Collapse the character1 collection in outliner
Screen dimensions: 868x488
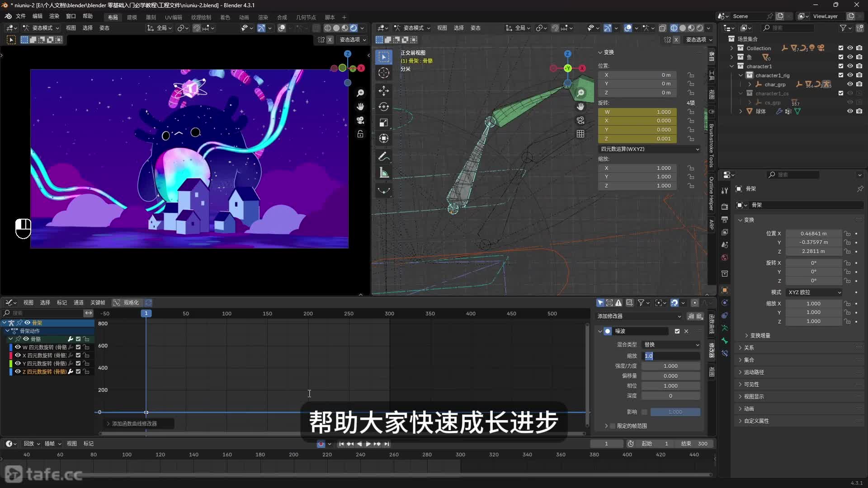tap(731, 66)
